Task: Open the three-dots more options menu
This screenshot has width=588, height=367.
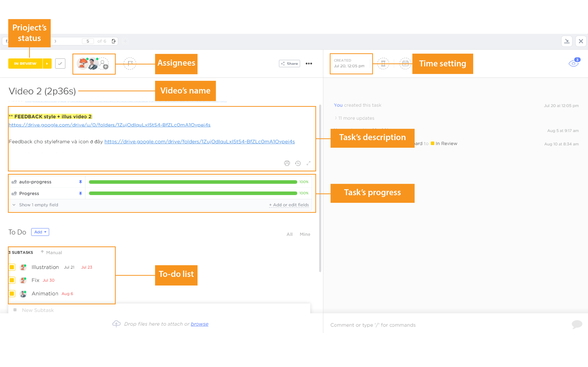Action: pyautogui.click(x=309, y=64)
